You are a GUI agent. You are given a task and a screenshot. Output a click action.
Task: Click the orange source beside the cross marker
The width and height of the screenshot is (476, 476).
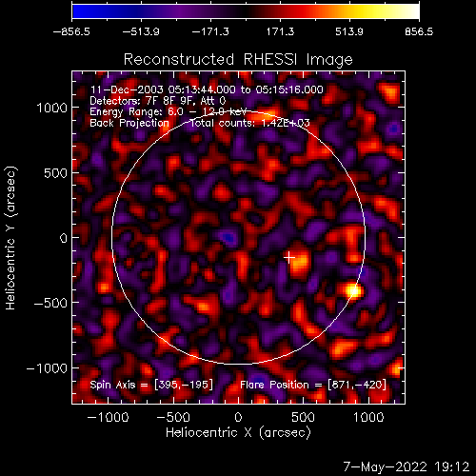pos(299,261)
